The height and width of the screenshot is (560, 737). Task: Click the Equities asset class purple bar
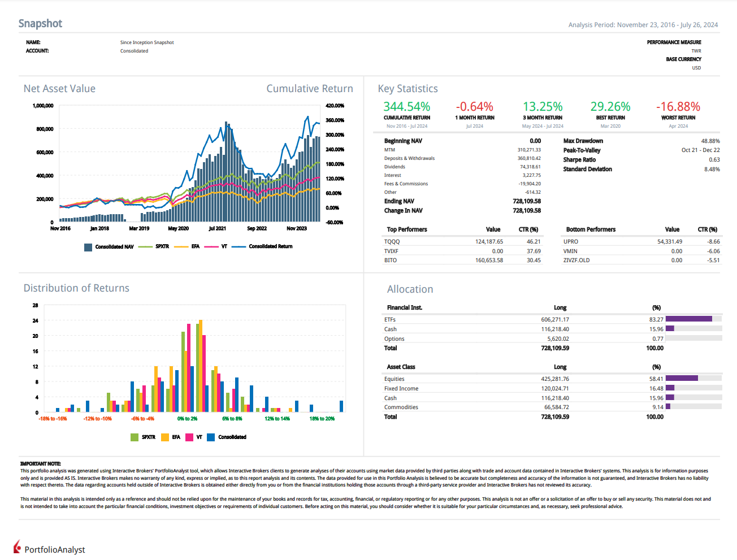(x=682, y=379)
